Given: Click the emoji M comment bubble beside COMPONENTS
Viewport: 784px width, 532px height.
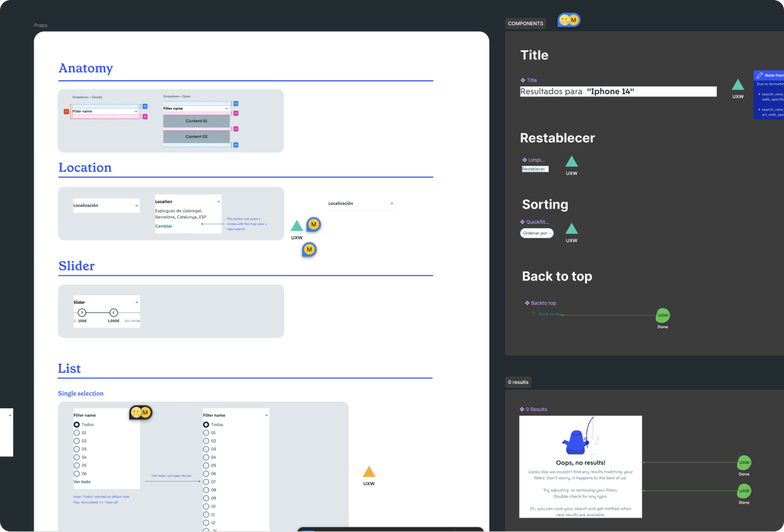Looking at the screenshot, I should (569, 20).
